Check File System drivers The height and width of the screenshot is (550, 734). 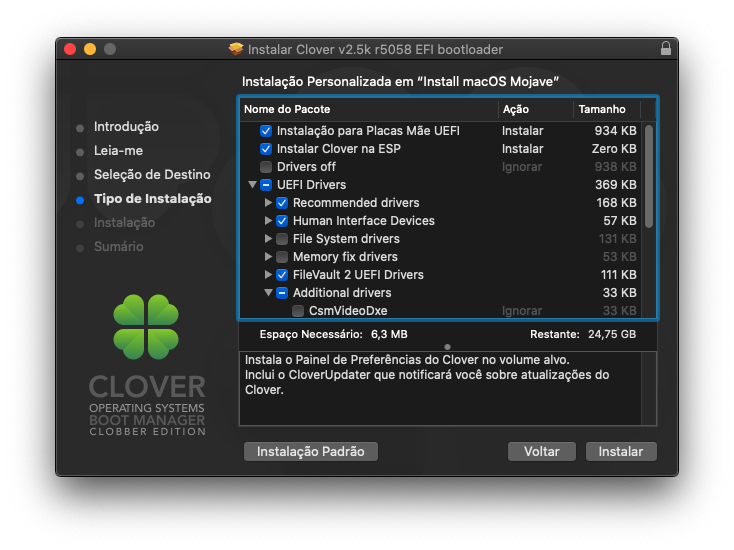(x=282, y=239)
